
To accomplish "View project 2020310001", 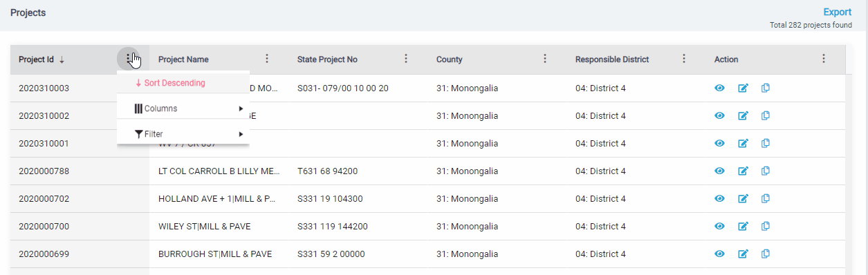I will (719, 143).
